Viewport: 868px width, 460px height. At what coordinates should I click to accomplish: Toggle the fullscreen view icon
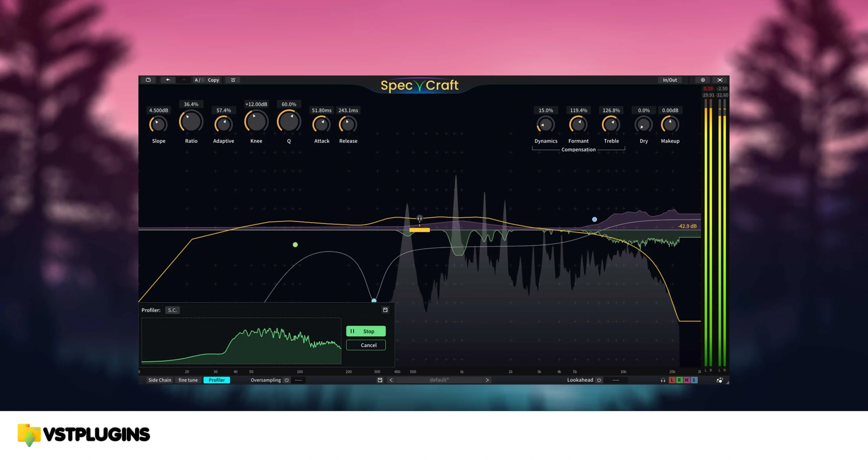(x=719, y=80)
